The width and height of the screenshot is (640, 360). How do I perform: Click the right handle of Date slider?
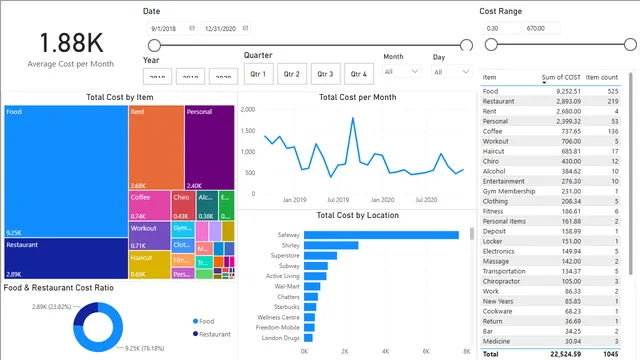pos(466,45)
